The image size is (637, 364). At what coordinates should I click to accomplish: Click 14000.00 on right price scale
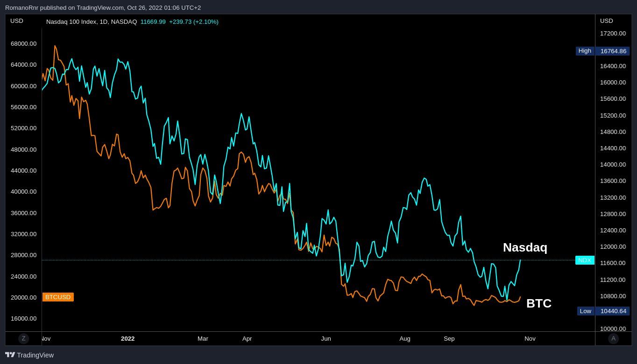coord(613,165)
